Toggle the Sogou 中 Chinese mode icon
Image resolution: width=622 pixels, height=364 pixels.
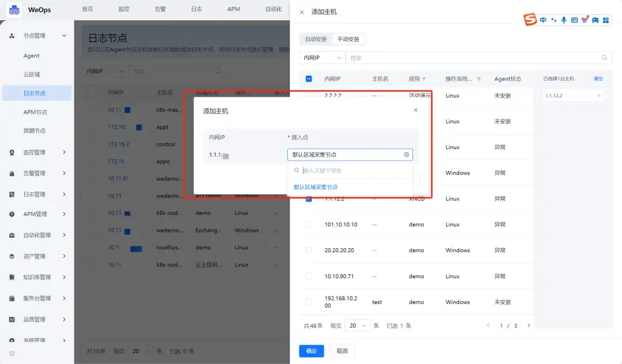click(x=543, y=20)
